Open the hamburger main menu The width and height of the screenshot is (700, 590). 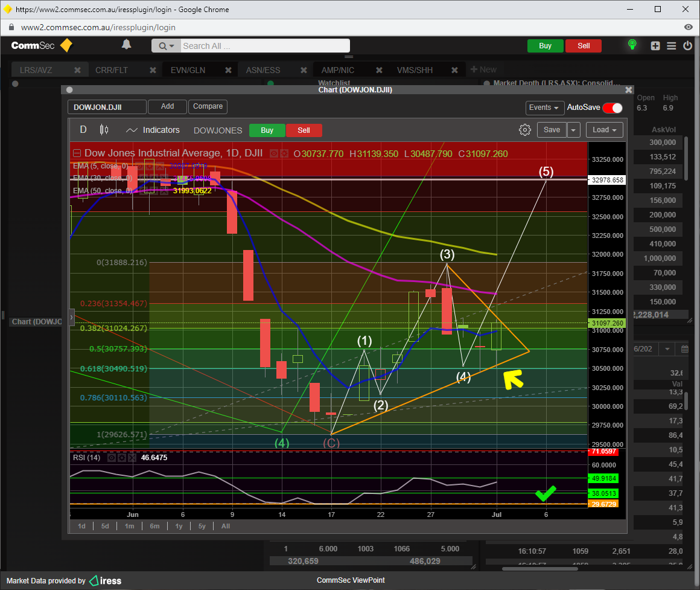tap(672, 45)
